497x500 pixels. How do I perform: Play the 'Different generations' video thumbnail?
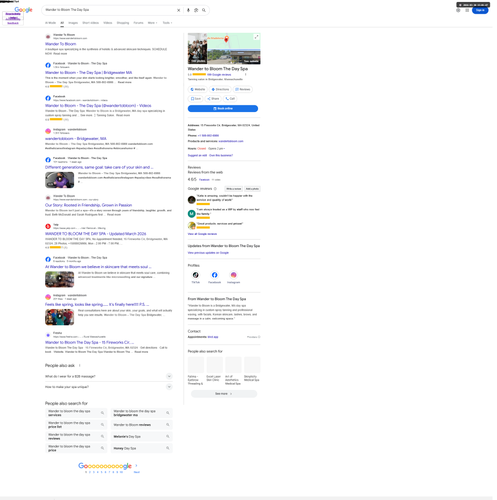point(60,180)
